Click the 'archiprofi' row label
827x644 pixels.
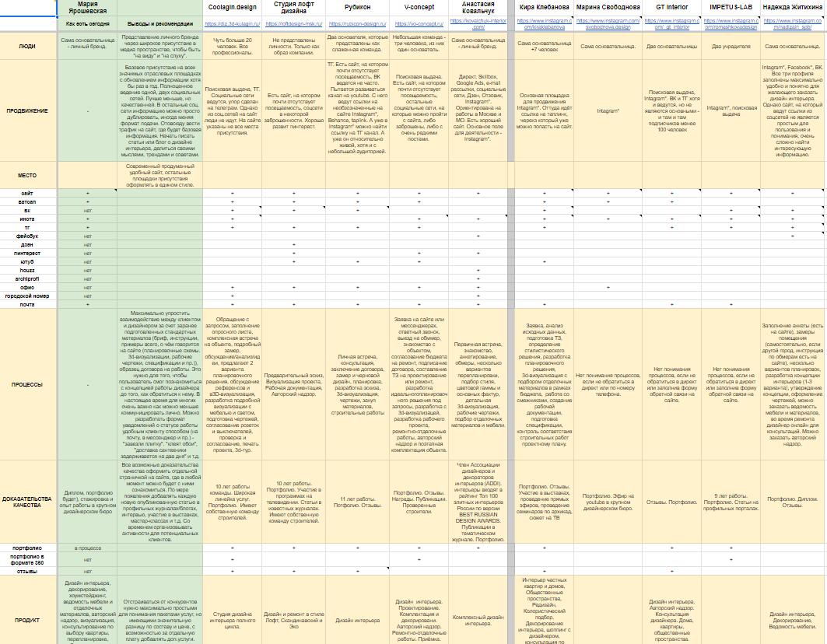[x=27, y=279]
